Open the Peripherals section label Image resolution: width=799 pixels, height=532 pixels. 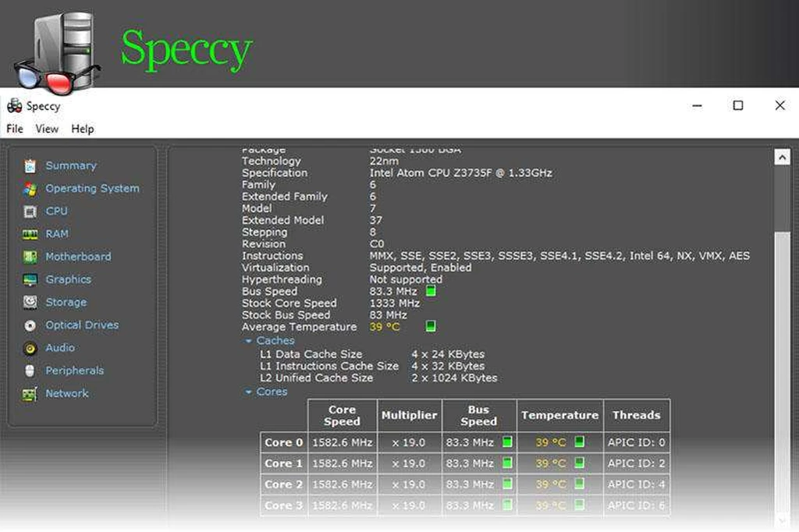coord(74,371)
